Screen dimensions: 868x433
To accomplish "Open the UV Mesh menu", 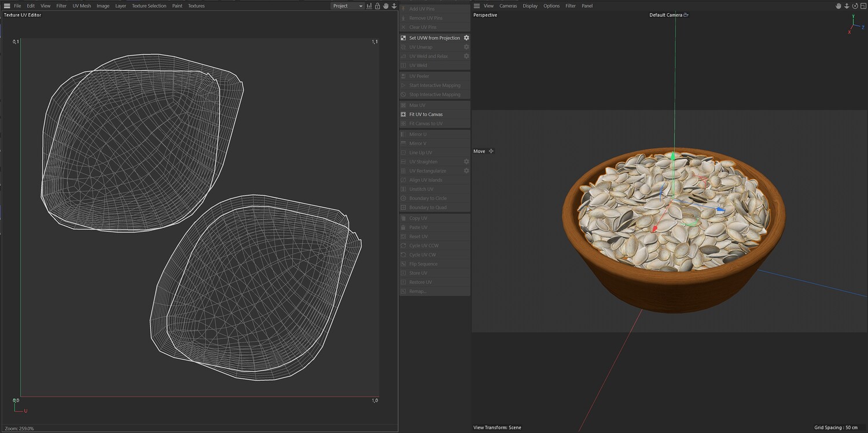I will click(x=82, y=6).
